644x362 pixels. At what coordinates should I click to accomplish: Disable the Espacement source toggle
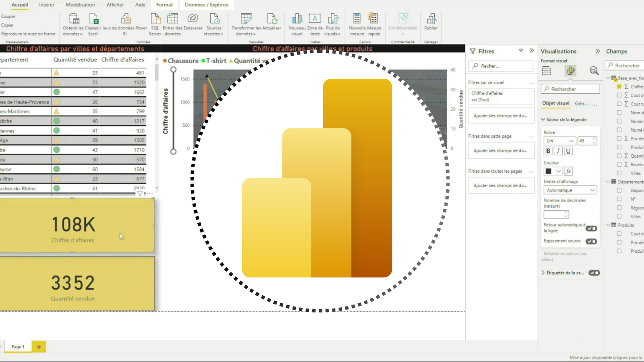pyautogui.click(x=591, y=241)
